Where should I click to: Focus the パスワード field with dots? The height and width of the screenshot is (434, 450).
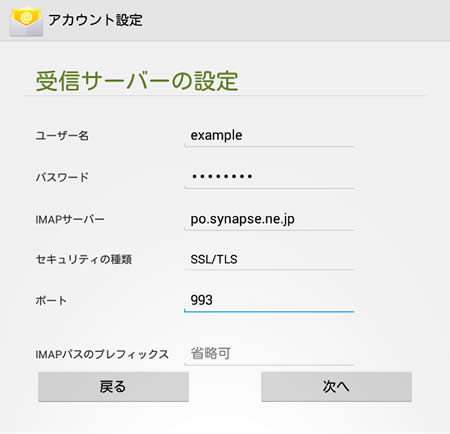[269, 177]
